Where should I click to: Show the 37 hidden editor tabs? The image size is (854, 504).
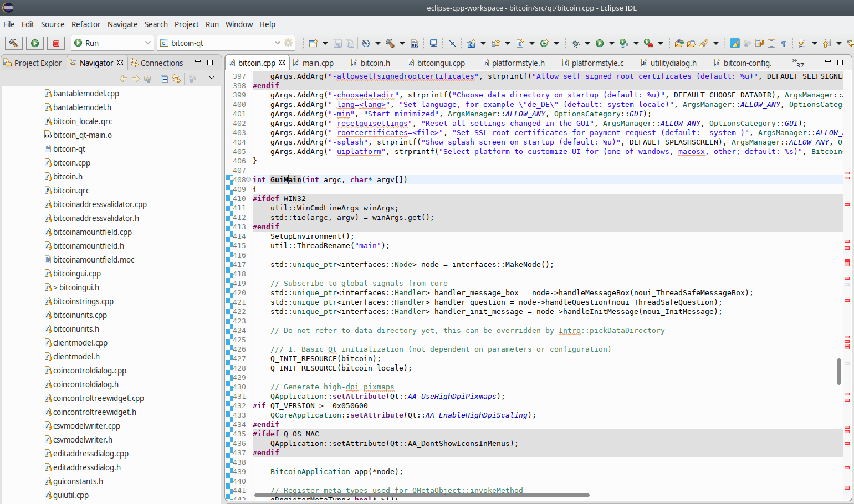click(798, 63)
